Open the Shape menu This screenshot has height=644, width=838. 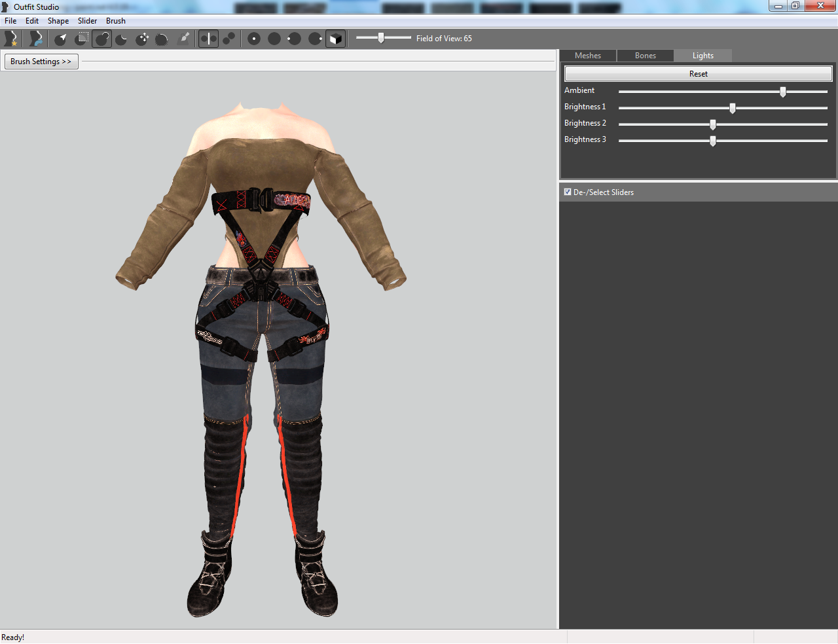(x=58, y=21)
